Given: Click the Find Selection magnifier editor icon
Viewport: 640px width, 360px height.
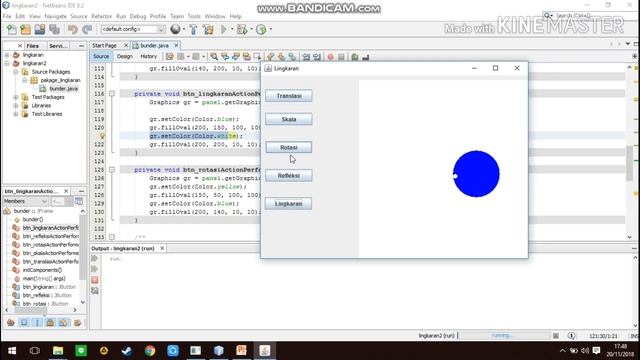Looking at the screenshot, I should (214, 57).
